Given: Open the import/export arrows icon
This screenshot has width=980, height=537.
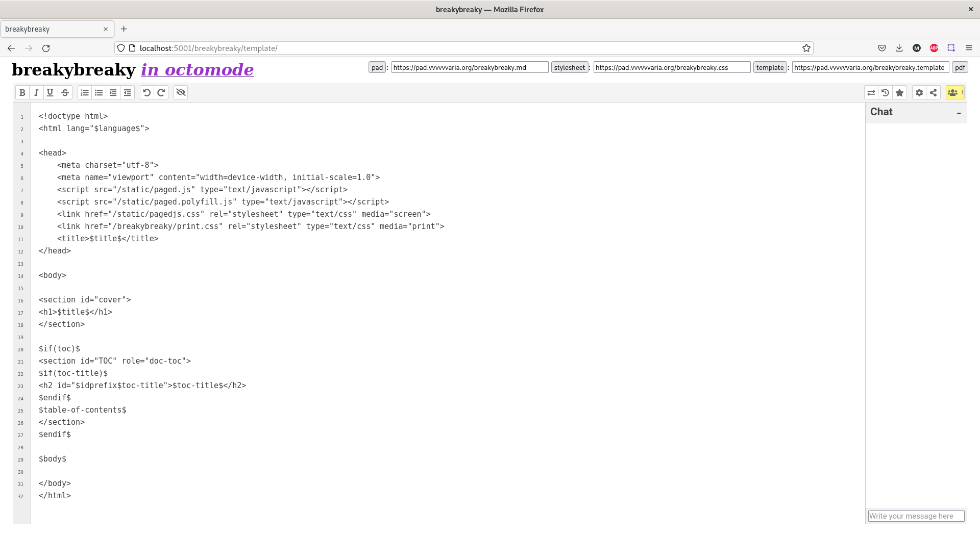Looking at the screenshot, I should click(871, 92).
